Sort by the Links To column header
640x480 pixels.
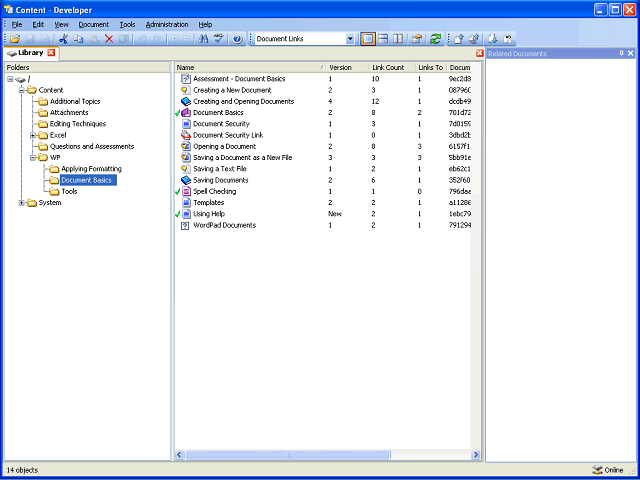click(x=431, y=68)
